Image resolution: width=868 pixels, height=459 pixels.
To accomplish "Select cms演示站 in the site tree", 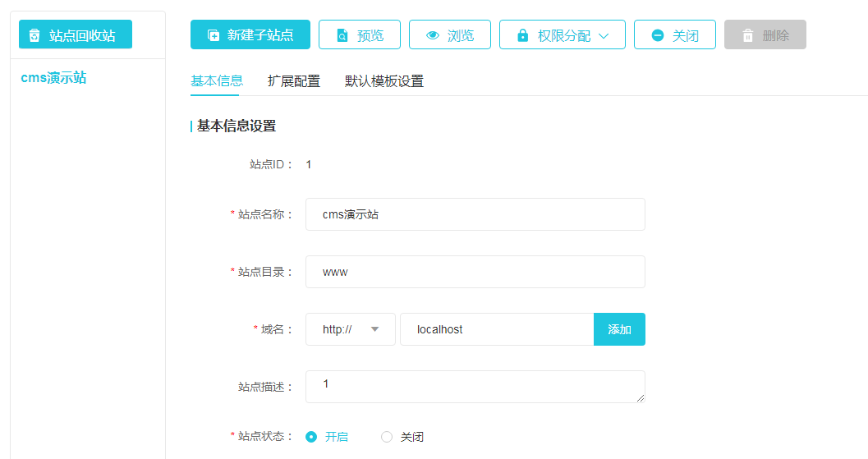I will [x=54, y=78].
